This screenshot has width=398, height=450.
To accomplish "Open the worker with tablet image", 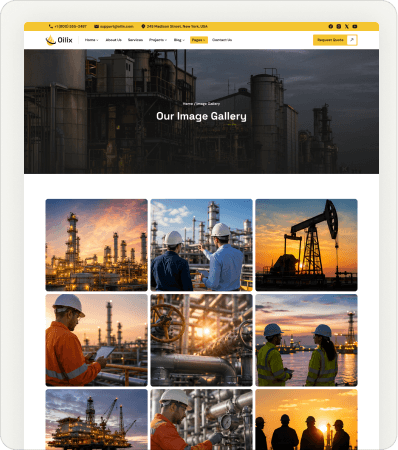I will [97, 340].
